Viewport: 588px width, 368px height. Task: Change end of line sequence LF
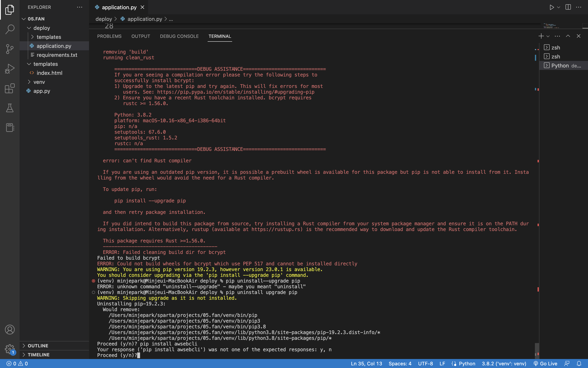(x=442, y=364)
